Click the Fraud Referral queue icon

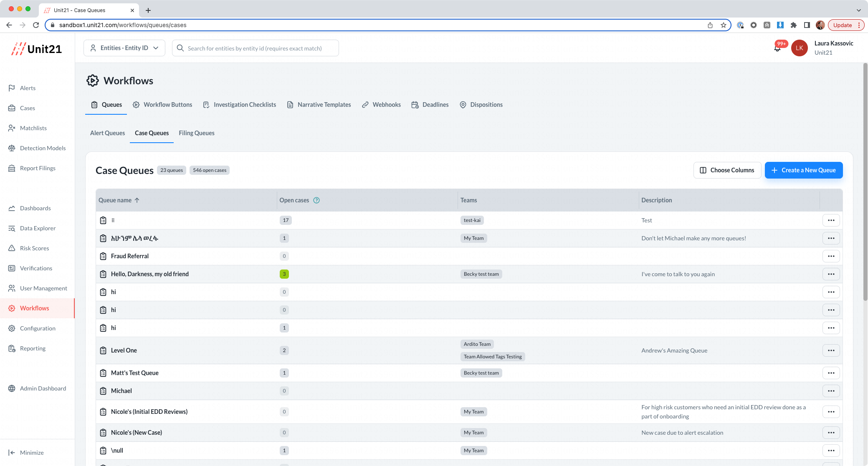coord(103,256)
